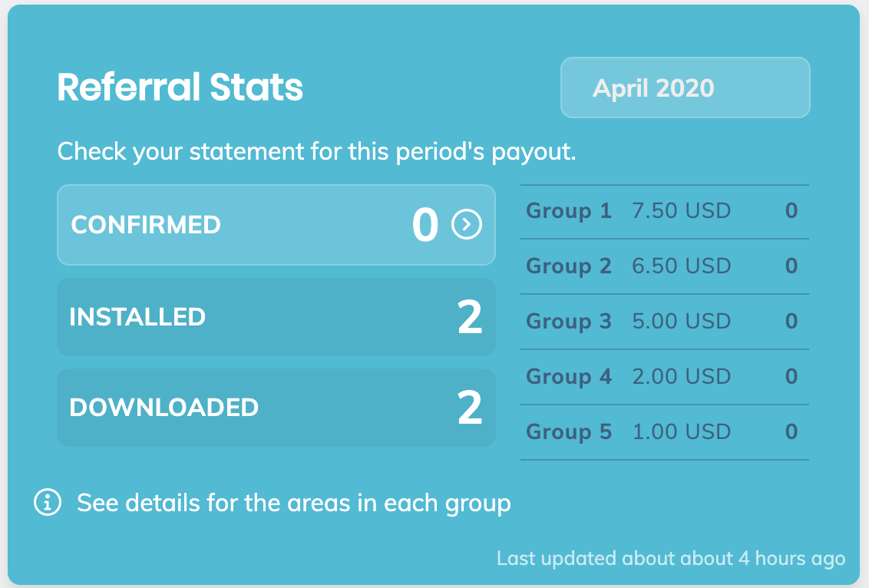This screenshot has height=588, width=869.
Task: Click the Last updated timestamp text
Action: [670, 558]
